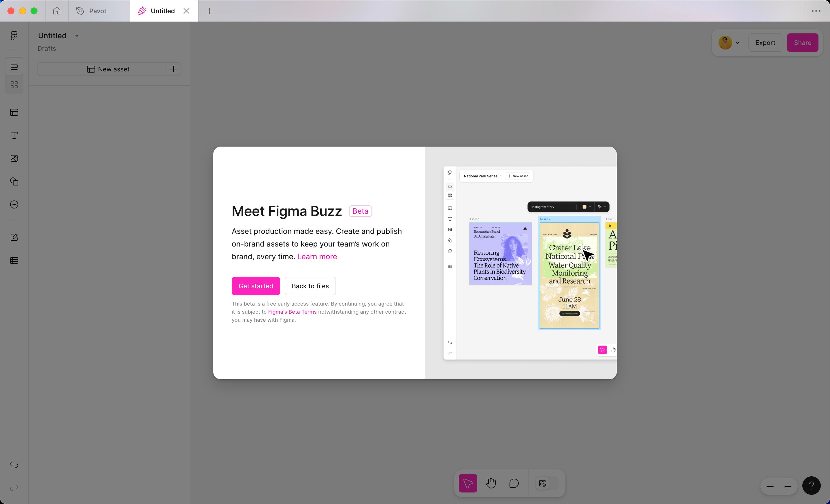830x504 pixels.
Task: Open a new tab with plus
Action: pyautogui.click(x=209, y=11)
